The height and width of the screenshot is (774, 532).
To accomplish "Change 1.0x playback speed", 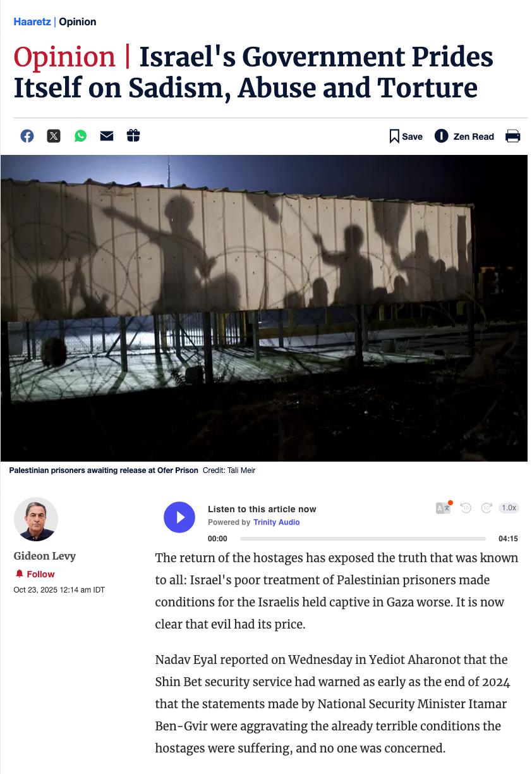I will 508,508.
